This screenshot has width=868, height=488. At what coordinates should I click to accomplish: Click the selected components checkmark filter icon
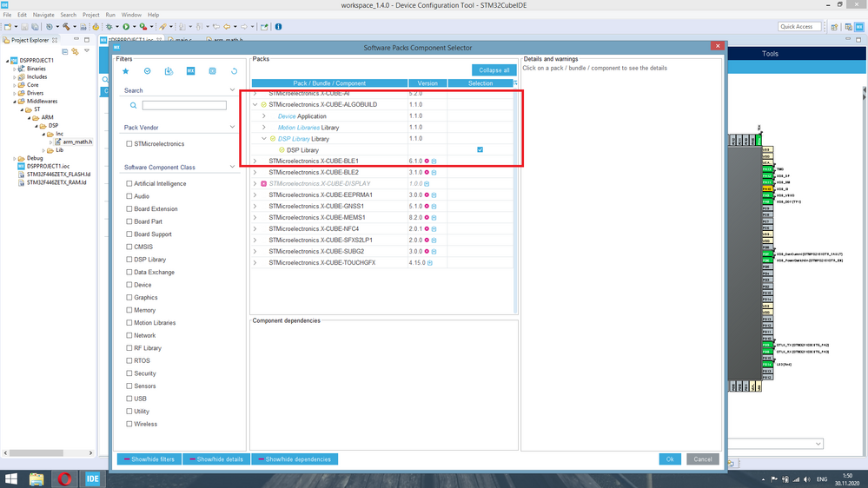point(147,71)
